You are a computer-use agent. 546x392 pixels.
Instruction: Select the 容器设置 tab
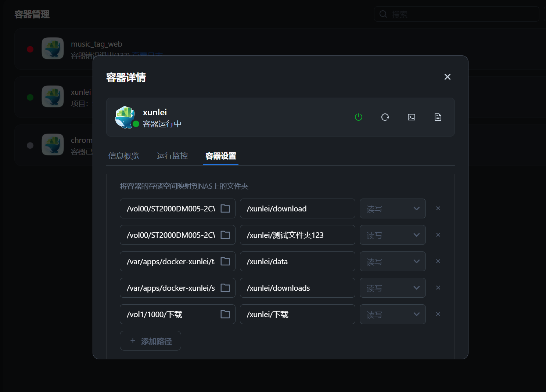221,156
